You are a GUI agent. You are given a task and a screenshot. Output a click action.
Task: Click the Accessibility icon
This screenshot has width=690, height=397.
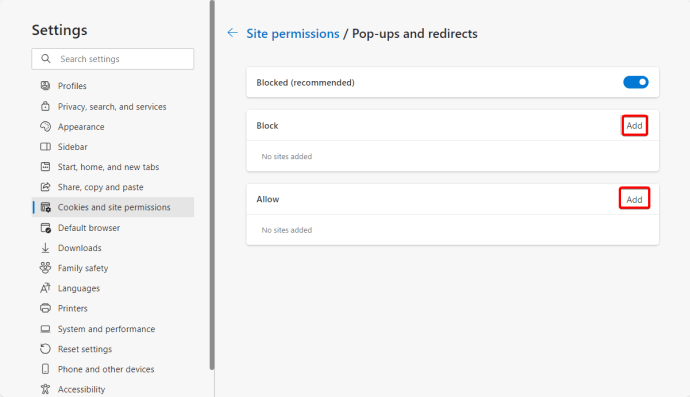tap(45, 389)
